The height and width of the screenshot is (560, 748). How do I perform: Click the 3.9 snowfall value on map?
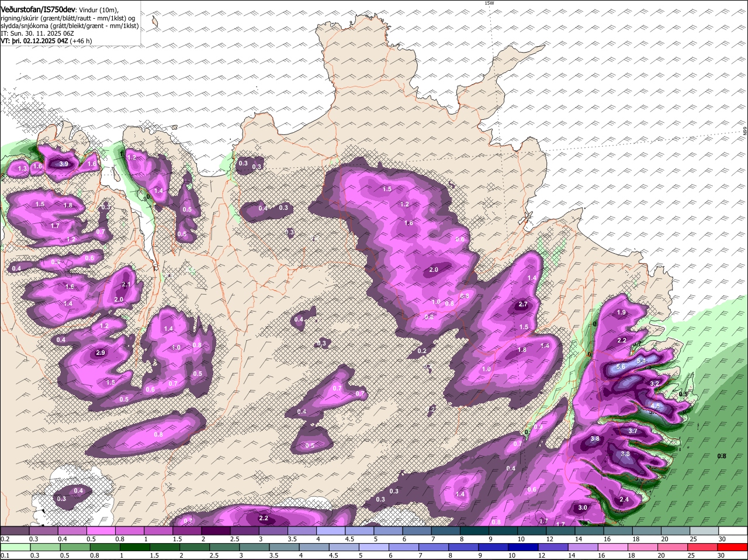click(64, 164)
